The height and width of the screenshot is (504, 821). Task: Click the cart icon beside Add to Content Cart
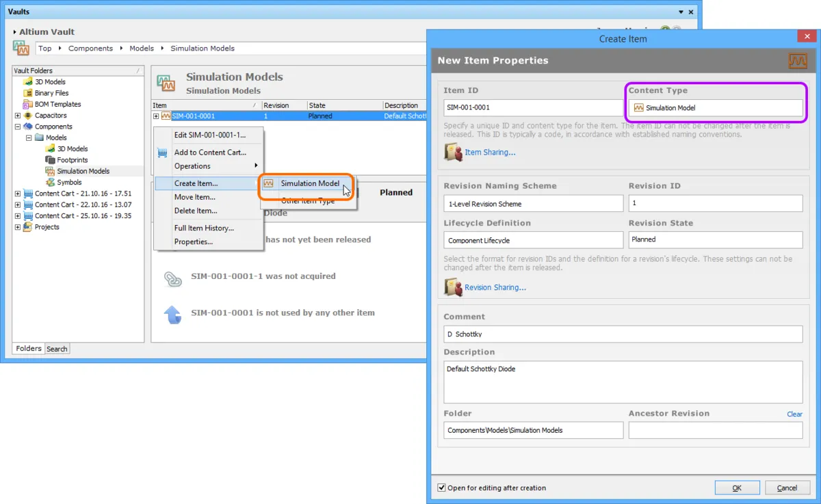pyautogui.click(x=162, y=152)
